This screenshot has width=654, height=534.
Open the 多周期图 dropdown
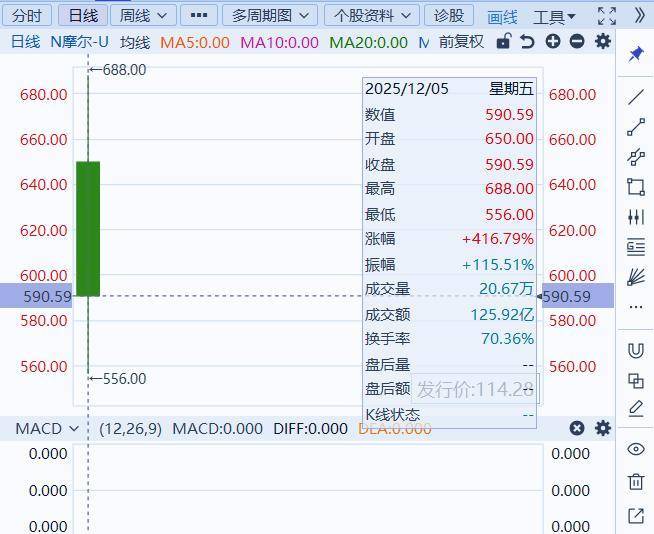point(269,15)
